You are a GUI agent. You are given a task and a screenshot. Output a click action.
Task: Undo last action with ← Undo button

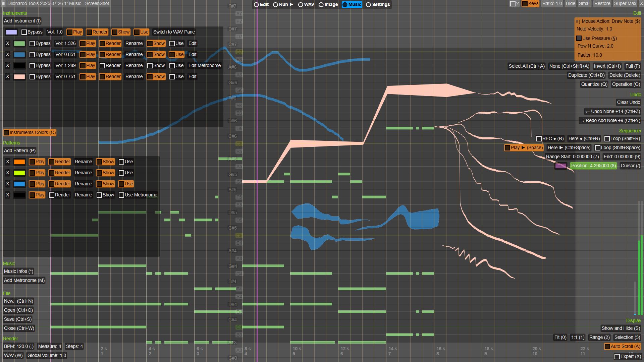pyautogui.click(x=612, y=111)
